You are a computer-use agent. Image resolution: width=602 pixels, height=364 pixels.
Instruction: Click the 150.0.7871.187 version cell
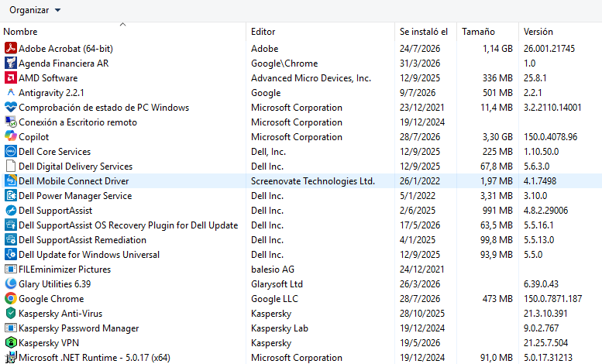tap(553, 299)
